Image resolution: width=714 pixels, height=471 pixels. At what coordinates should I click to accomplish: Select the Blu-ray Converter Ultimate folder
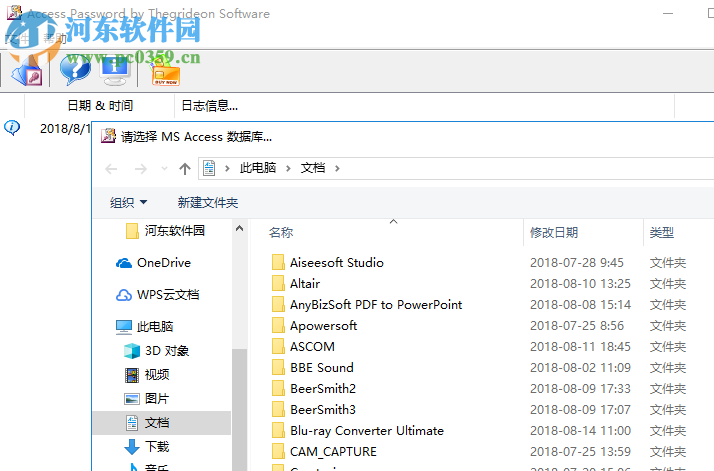pos(367,430)
